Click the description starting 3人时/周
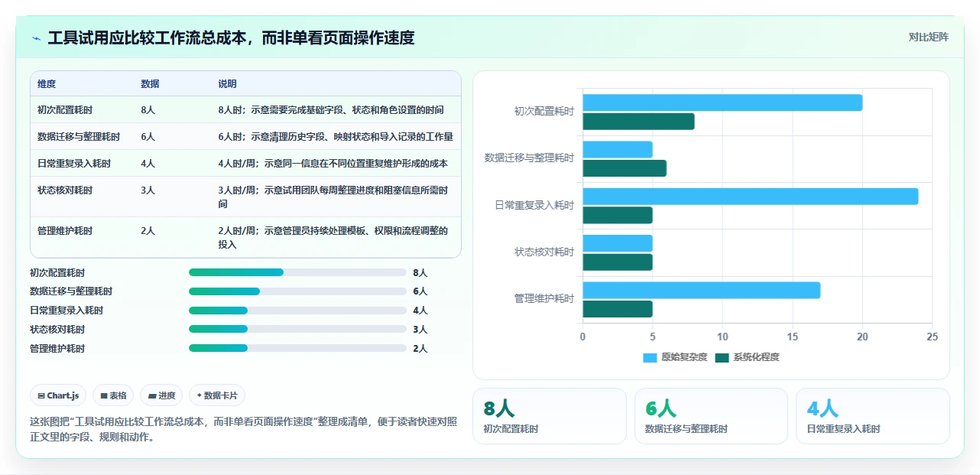 (x=333, y=197)
